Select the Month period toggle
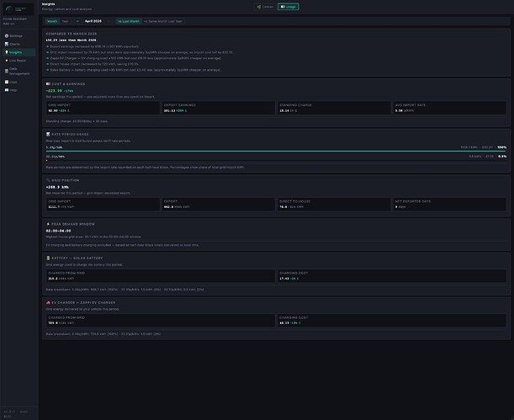514x420 pixels. coord(52,21)
